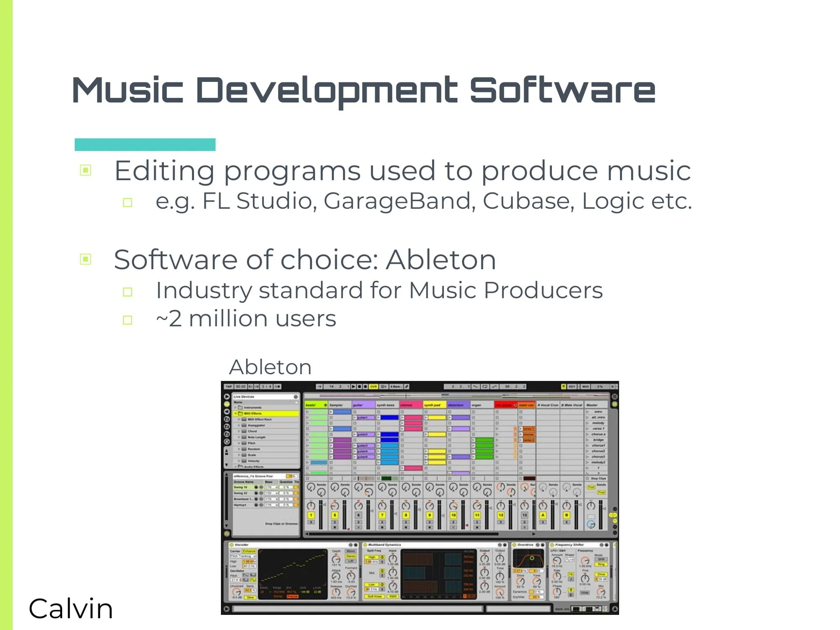Select the Scale device in browser
The image size is (840, 630).
tap(252, 455)
